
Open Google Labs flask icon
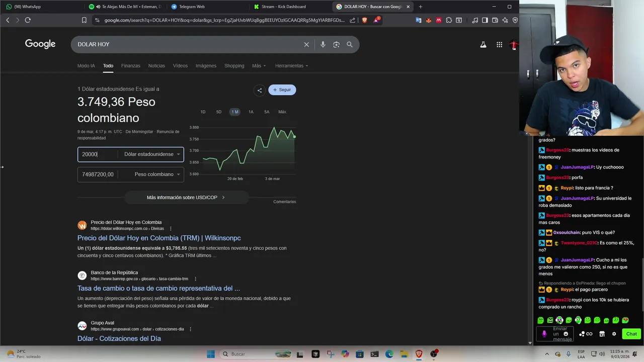pyautogui.click(x=483, y=45)
